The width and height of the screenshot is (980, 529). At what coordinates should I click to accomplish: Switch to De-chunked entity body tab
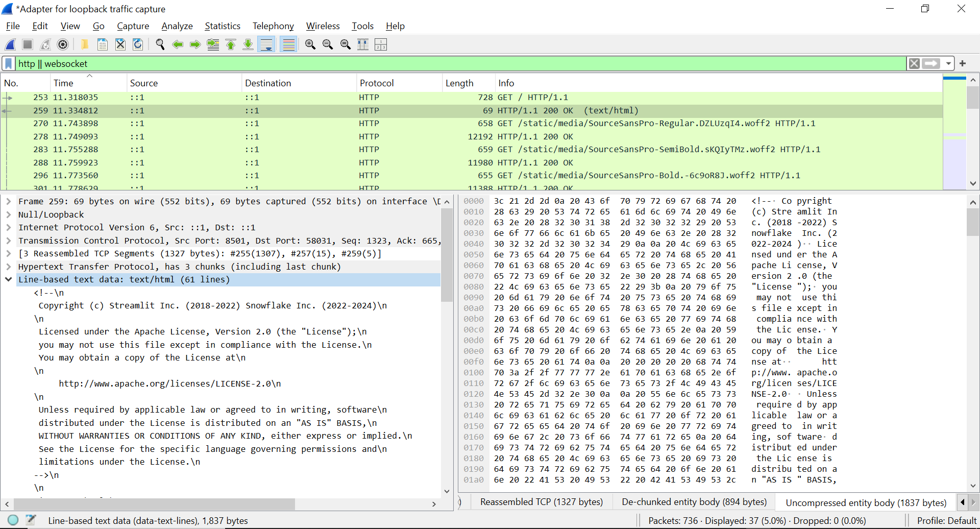(x=694, y=502)
